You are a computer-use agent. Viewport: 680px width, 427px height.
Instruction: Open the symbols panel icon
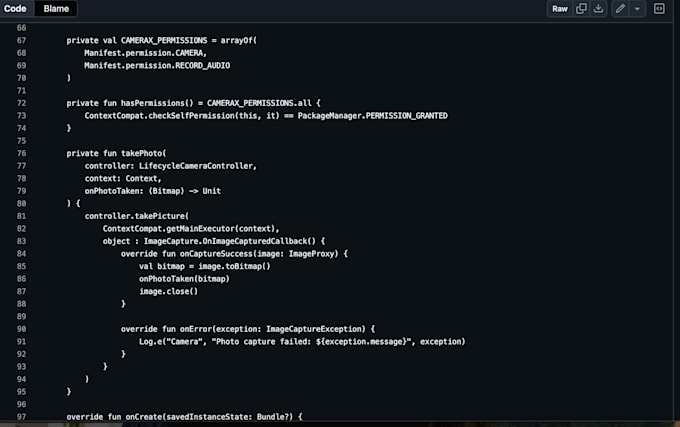659,9
